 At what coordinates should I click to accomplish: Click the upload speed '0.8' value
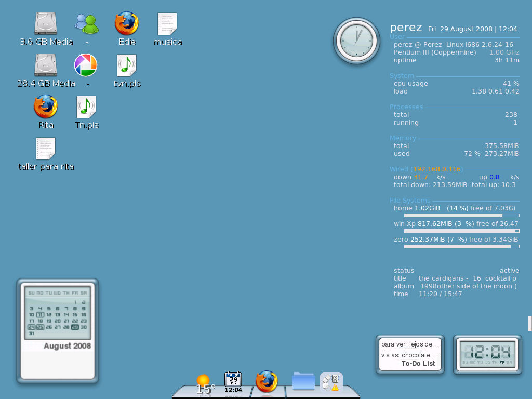(495, 177)
